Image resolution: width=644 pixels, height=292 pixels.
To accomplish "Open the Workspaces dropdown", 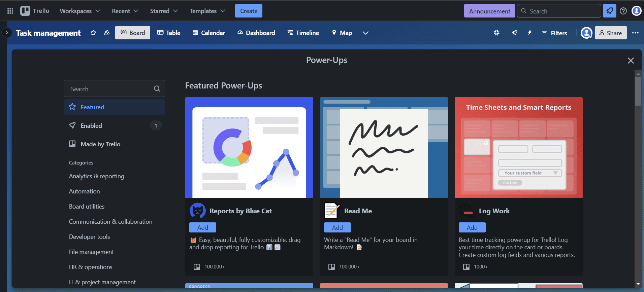I will pyautogui.click(x=80, y=11).
